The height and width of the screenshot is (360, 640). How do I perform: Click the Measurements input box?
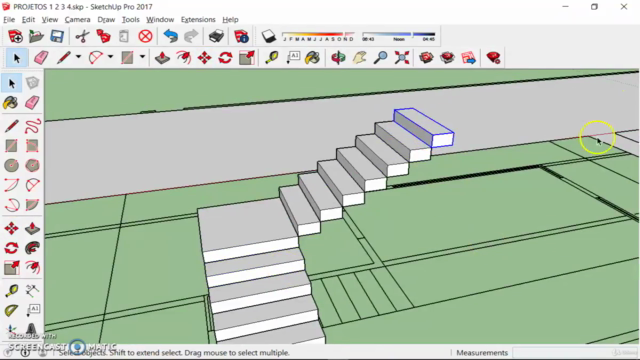click(x=575, y=353)
